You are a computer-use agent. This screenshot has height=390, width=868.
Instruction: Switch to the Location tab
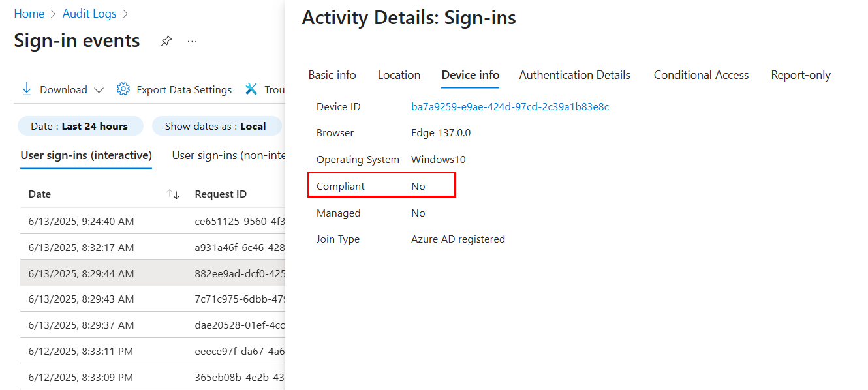[x=399, y=74]
